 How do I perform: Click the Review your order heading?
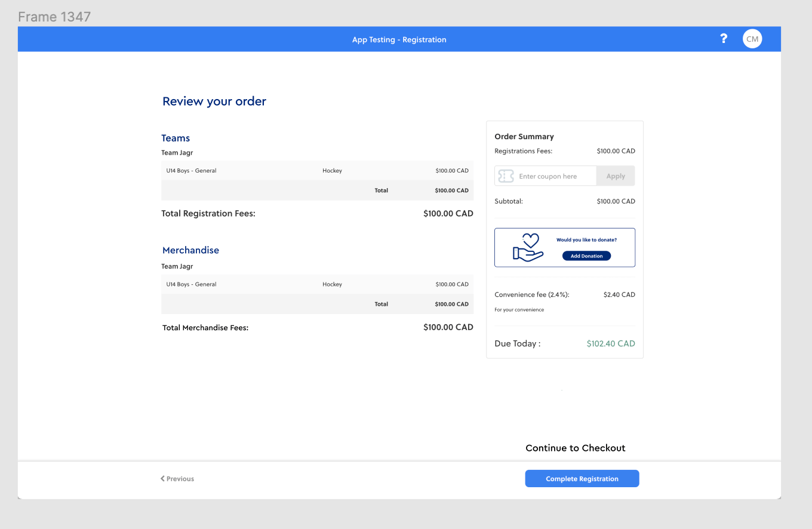(x=214, y=102)
